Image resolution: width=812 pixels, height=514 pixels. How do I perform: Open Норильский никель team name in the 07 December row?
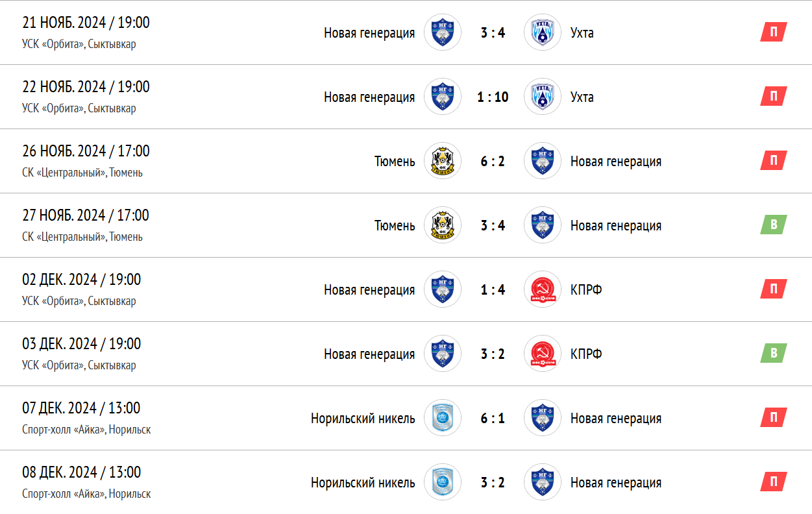(363, 419)
